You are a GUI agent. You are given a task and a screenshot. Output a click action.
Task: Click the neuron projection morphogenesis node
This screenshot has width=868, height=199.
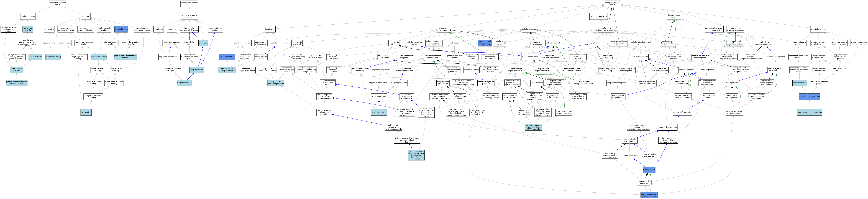(649, 155)
